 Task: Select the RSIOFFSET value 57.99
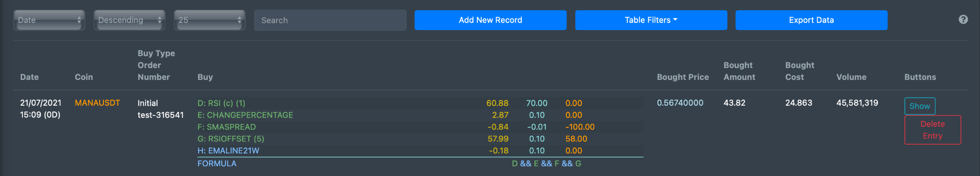[498, 139]
